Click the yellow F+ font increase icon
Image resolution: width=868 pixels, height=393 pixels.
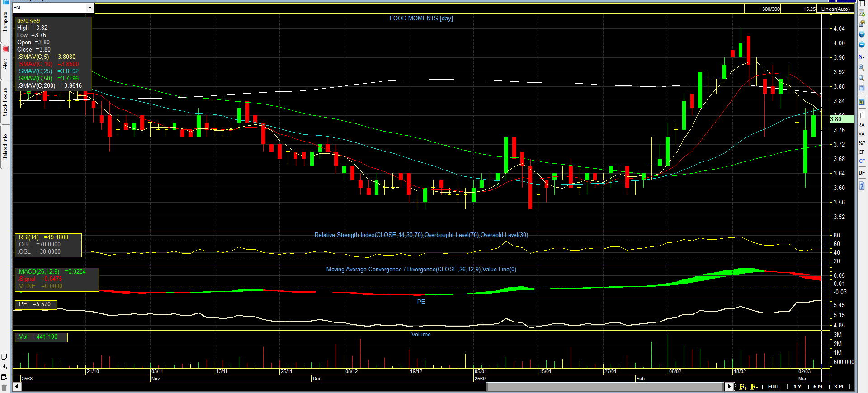pos(743,387)
